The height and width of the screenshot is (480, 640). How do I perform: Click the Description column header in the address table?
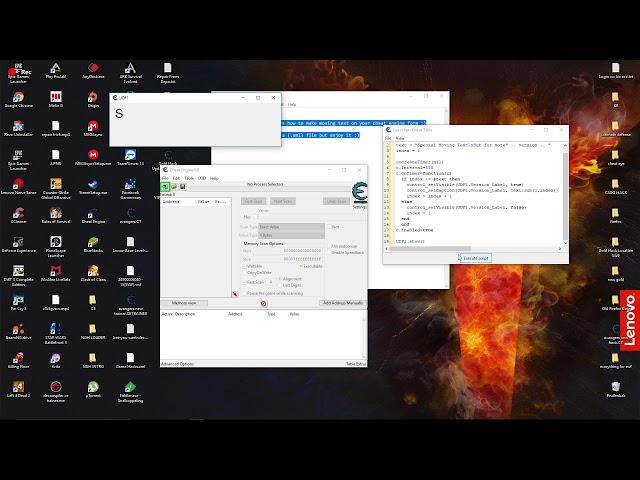(x=184, y=314)
